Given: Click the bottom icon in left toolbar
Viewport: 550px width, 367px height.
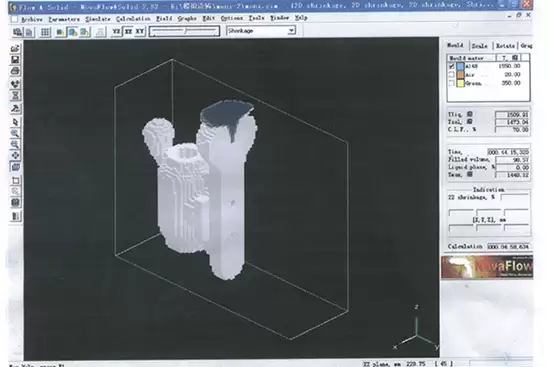Looking at the screenshot, I should tap(15, 216).
